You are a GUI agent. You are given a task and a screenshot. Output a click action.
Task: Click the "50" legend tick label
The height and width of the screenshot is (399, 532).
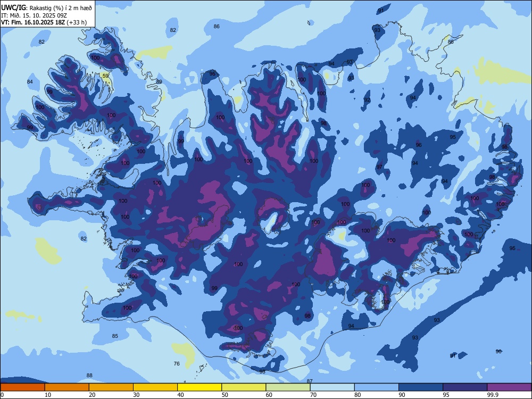click(x=225, y=395)
